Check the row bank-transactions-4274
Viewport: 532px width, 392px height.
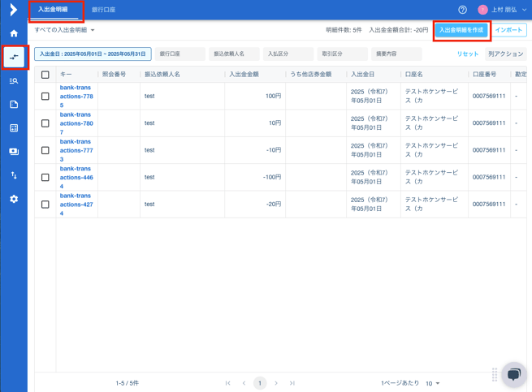pos(45,205)
